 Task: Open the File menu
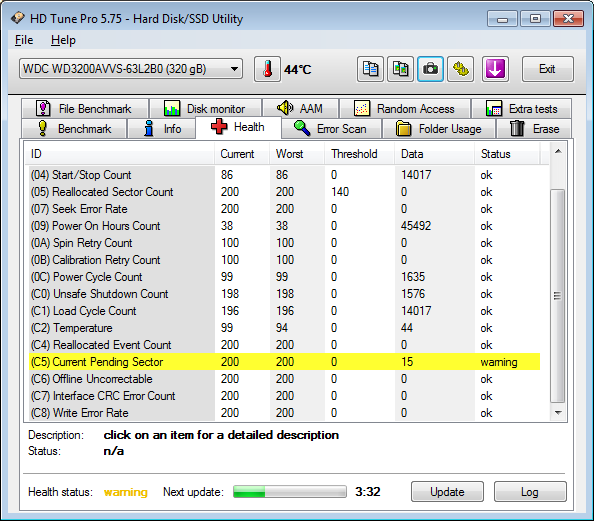24,40
